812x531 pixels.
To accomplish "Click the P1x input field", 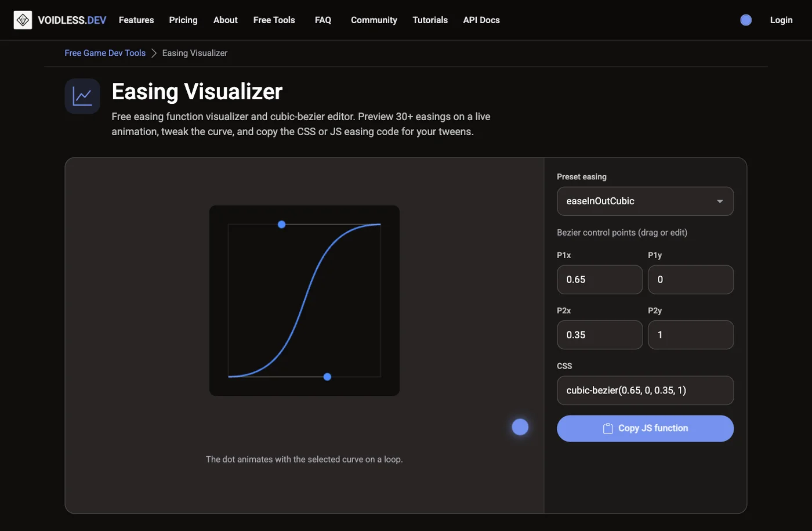I will point(600,280).
